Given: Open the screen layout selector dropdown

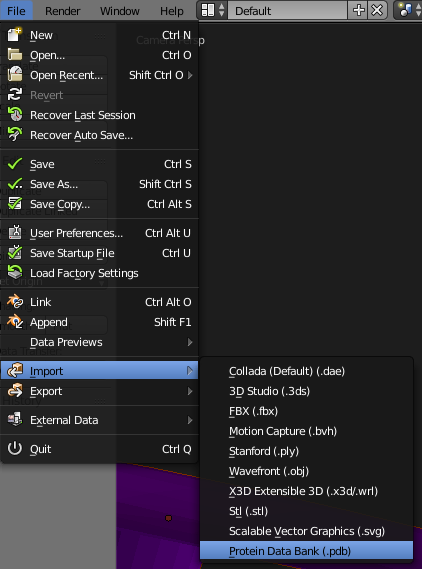Looking at the screenshot, I should click(213, 10).
